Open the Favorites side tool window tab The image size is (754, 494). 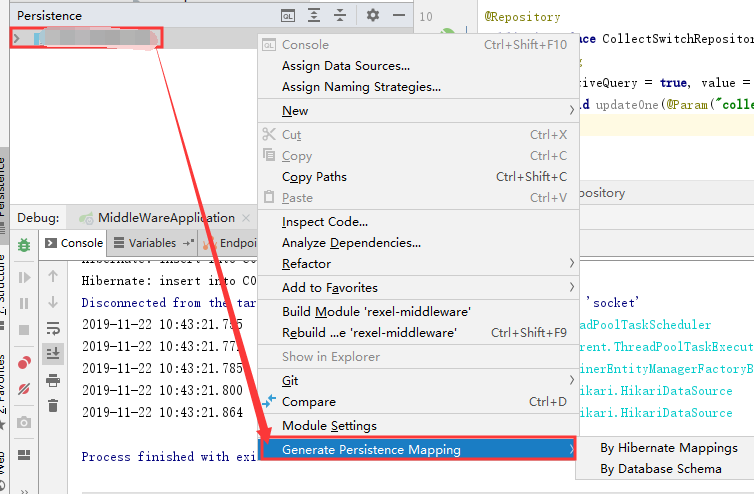click(x=3, y=390)
